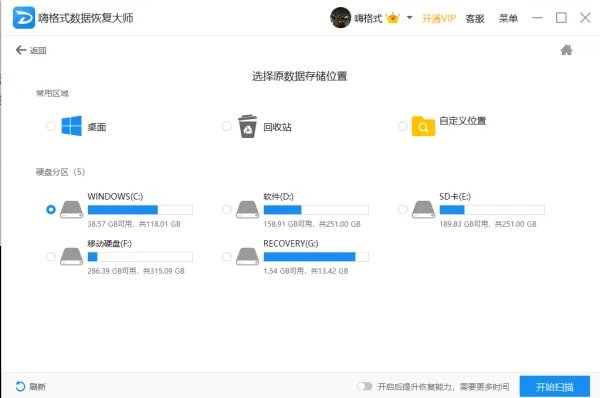This screenshot has width=600, height=398.
Task: Click the 软件(D:) drive icon
Action: [247, 210]
